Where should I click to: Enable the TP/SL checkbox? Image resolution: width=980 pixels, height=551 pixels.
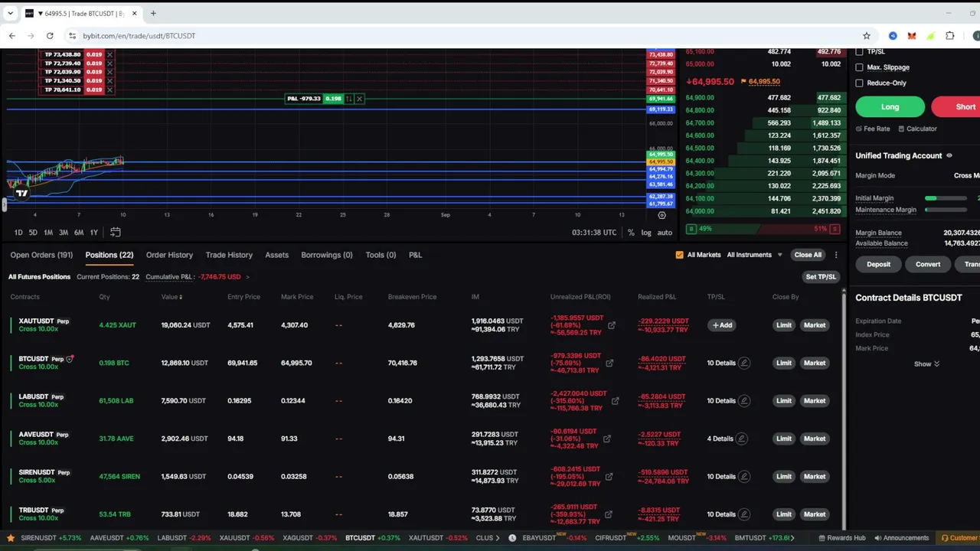[x=859, y=52]
